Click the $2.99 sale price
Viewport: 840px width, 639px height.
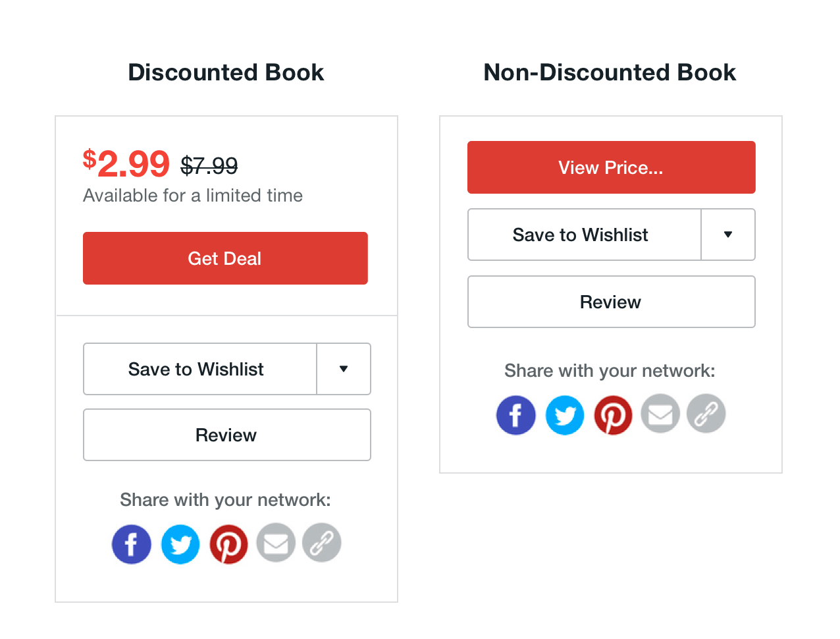(126, 163)
